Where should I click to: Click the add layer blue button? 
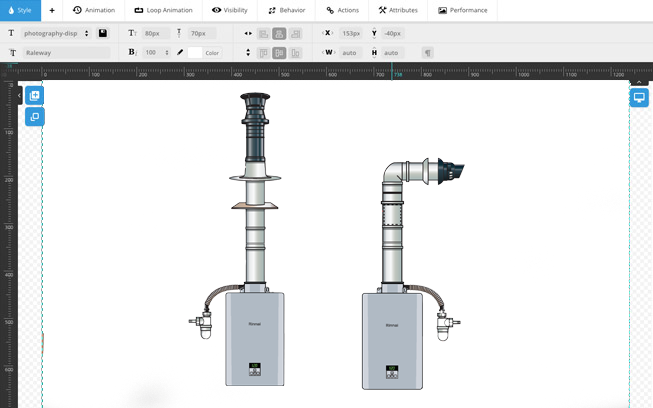34,96
